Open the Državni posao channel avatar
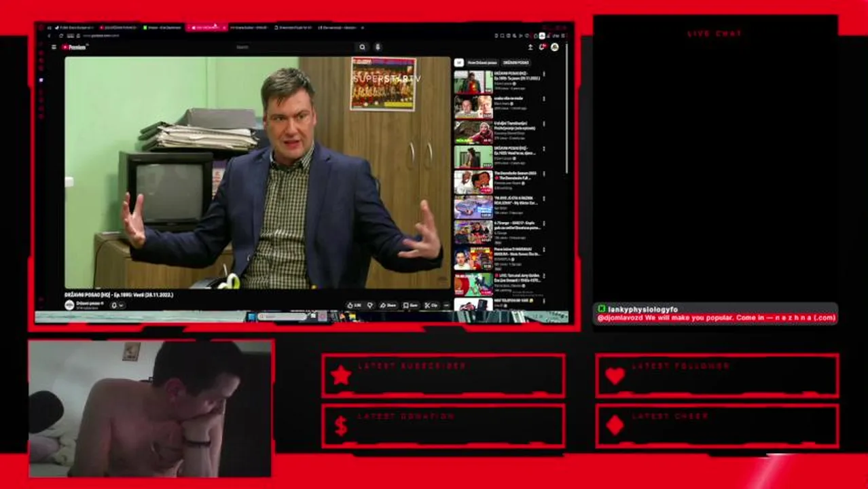 [69, 305]
